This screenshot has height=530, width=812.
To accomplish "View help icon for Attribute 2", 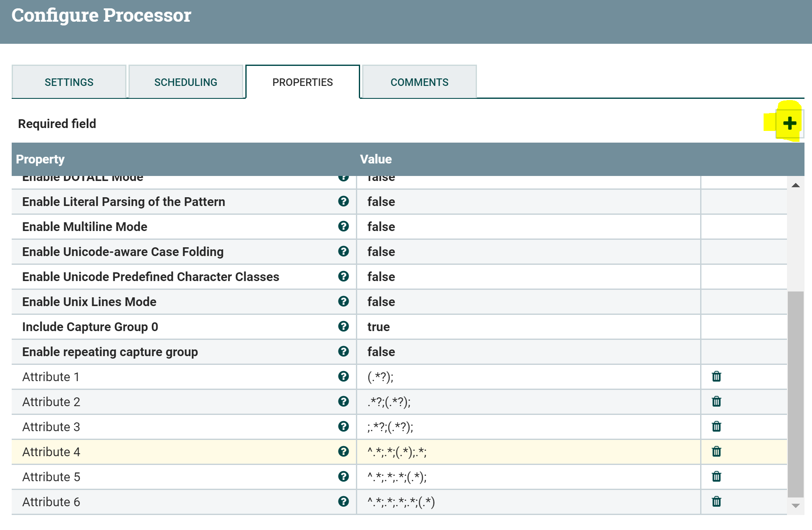I will coord(343,402).
